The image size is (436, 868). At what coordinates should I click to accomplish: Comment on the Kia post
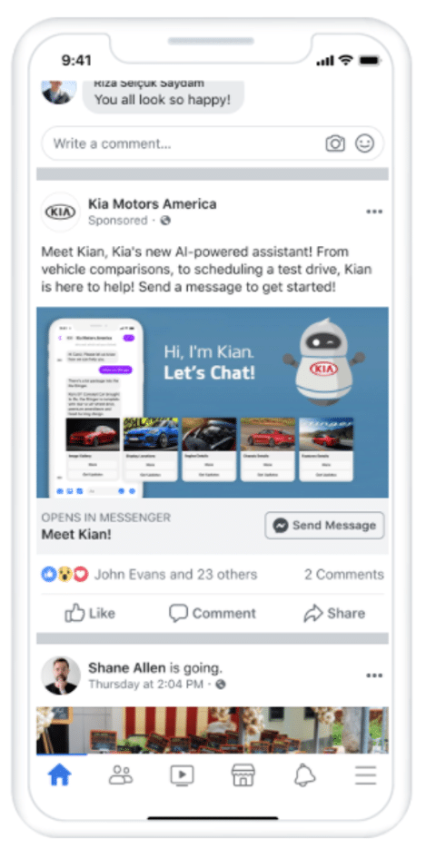(x=213, y=614)
